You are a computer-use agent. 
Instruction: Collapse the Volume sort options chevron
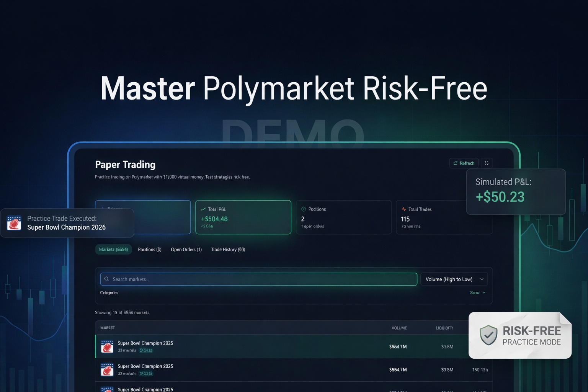point(482,279)
